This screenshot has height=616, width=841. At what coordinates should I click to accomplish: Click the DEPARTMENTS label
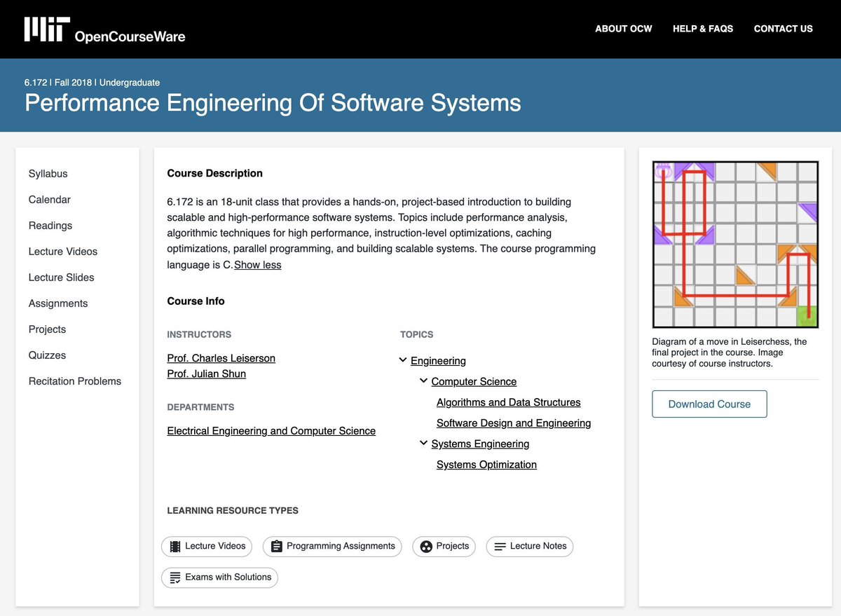pos(200,407)
